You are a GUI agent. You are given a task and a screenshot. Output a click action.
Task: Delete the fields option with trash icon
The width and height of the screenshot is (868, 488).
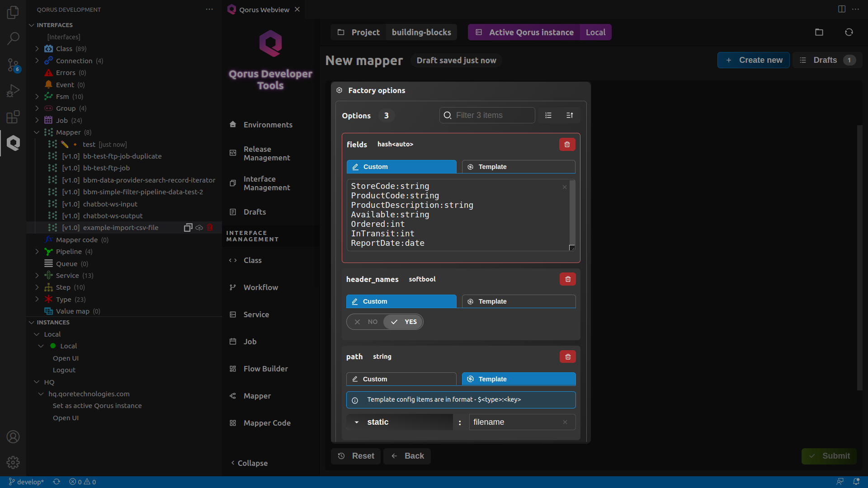567,145
